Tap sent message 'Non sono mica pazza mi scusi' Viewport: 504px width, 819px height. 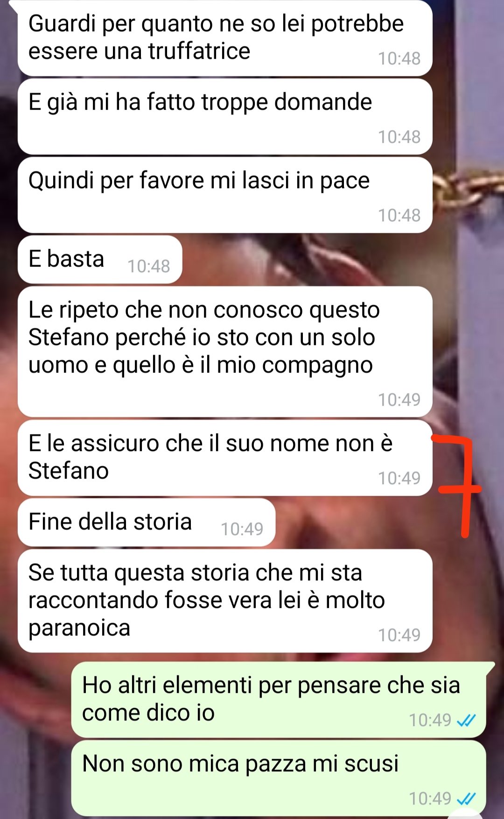pos(279,778)
